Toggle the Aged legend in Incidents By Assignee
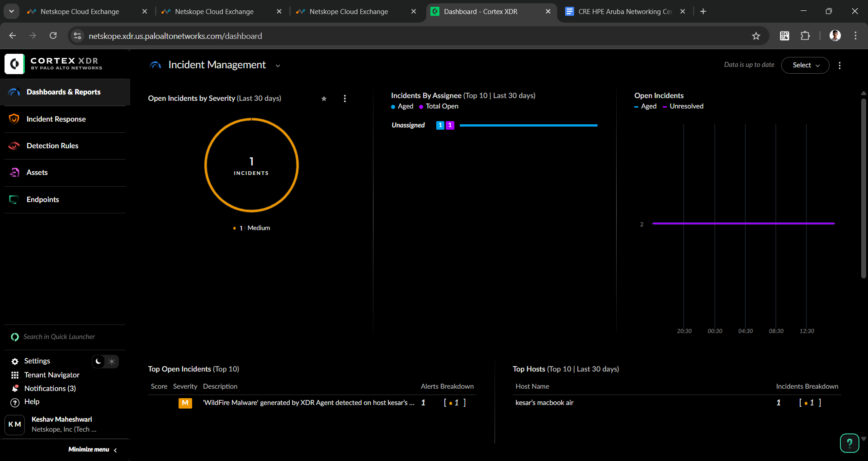This screenshot has height=461, width=868. click(x=402, y=106)
